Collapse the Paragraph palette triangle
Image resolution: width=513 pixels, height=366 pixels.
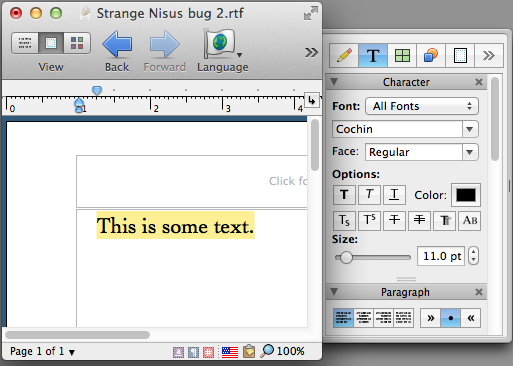(x=334, y=292)
